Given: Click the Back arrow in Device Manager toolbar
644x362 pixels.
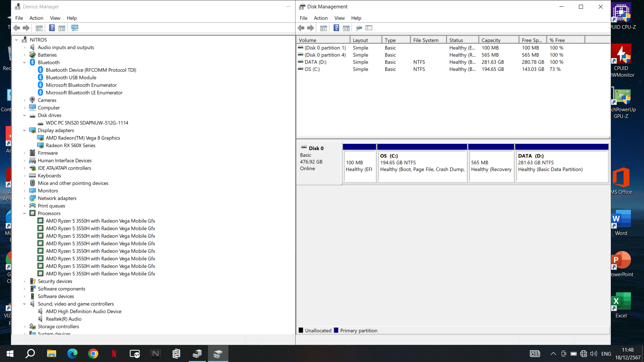Looking at the screenshot, I should coord(16,28).
